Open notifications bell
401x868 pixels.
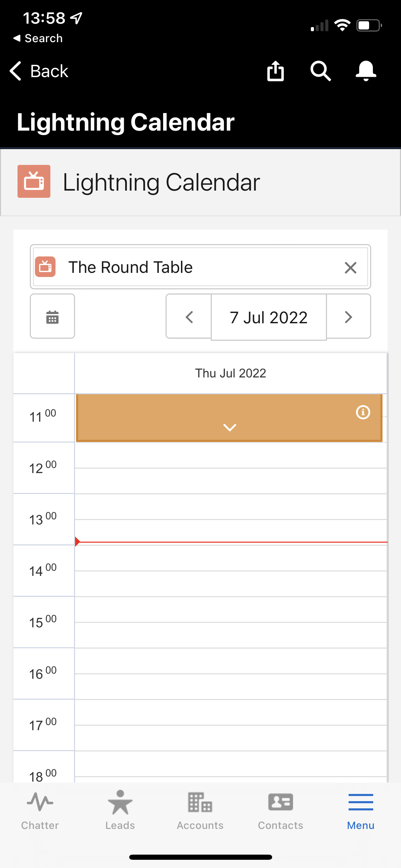pos(366,71)
